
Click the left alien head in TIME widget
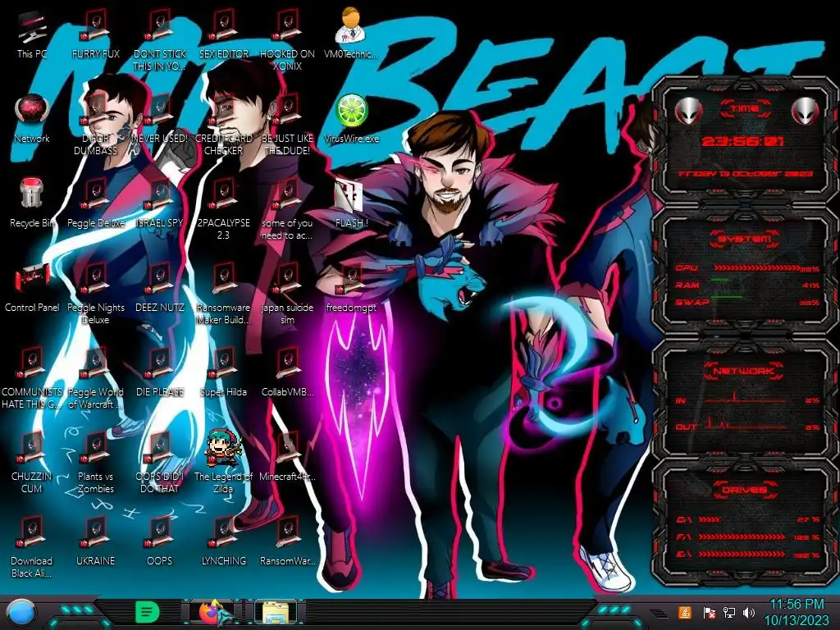pyautogui.click(x=689, y=112)
